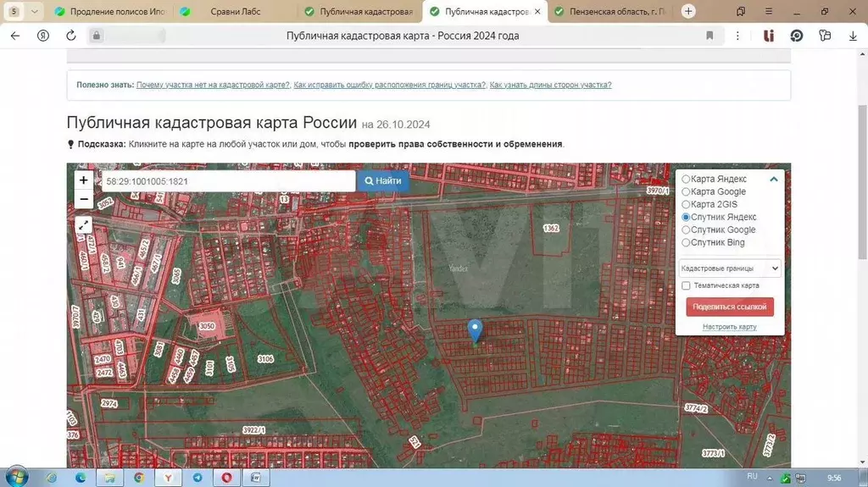Open the Yandex home button
The width and height of the screenshot is (868, 487).
tap(42, 36)
